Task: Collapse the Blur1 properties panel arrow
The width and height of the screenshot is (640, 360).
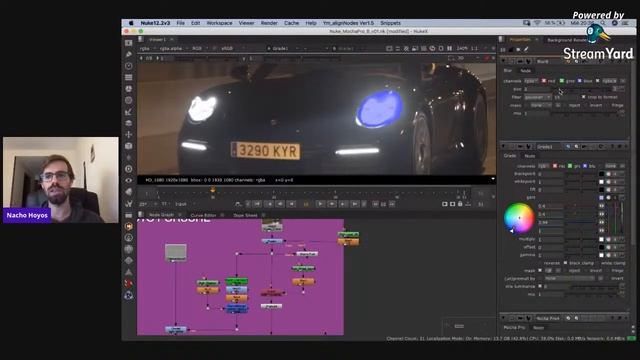Action: (504, 61)
